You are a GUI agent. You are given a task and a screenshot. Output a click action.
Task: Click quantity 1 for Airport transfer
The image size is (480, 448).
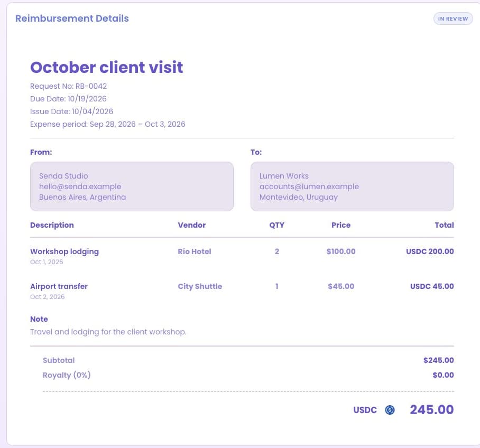[x=276, y=286]
